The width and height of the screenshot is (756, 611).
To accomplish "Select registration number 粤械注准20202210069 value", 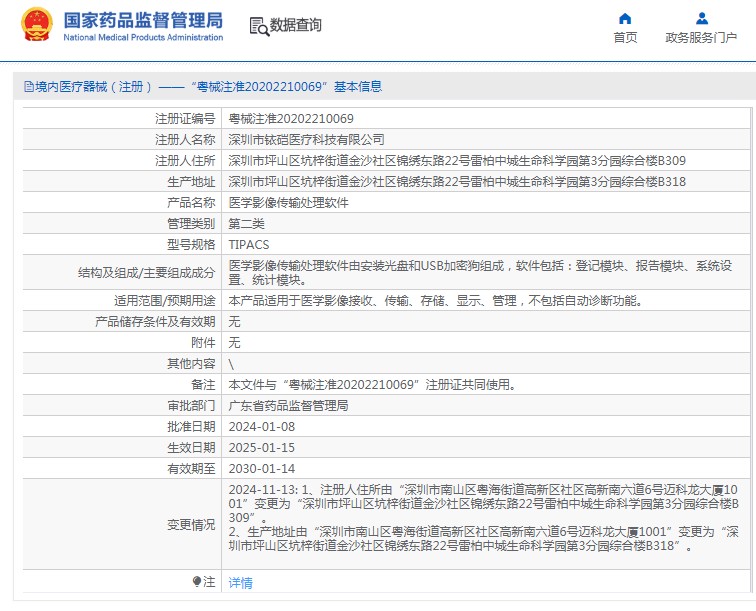I will coord(291,119).
